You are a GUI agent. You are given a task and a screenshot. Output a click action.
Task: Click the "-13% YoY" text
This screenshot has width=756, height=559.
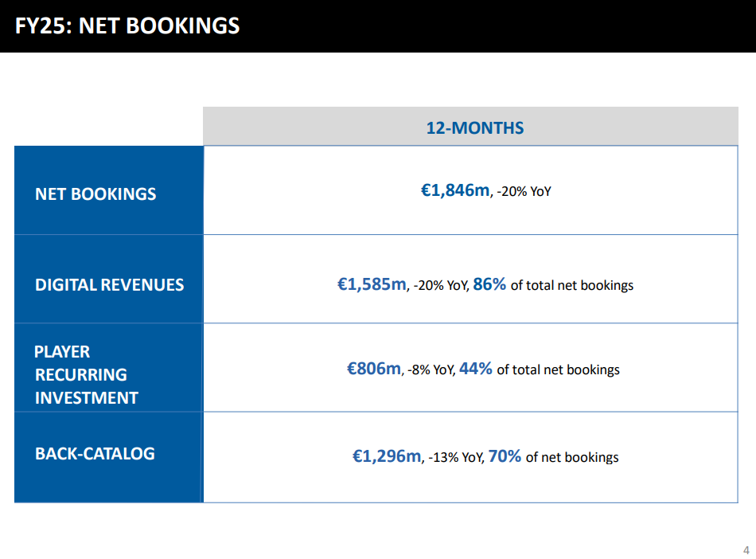point(455,458)
